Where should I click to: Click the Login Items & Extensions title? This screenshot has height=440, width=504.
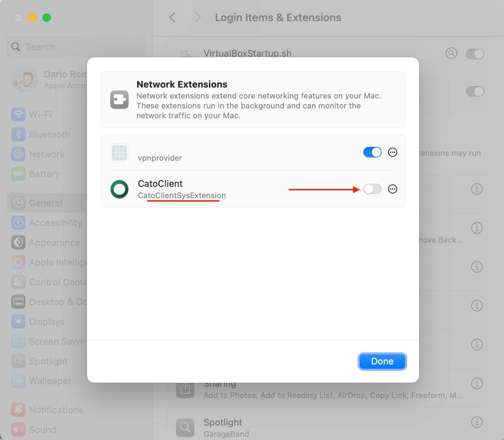(x=278, y=18)
